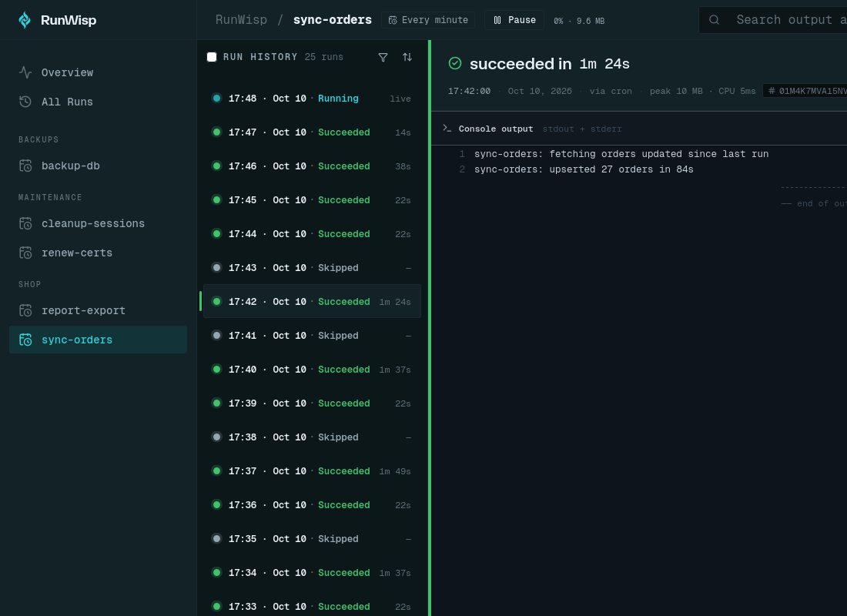Viewport: 847px width, 616px height.
Task: Click the search magnifier icon
Action: pyautogui.click(x=714, y=20)
